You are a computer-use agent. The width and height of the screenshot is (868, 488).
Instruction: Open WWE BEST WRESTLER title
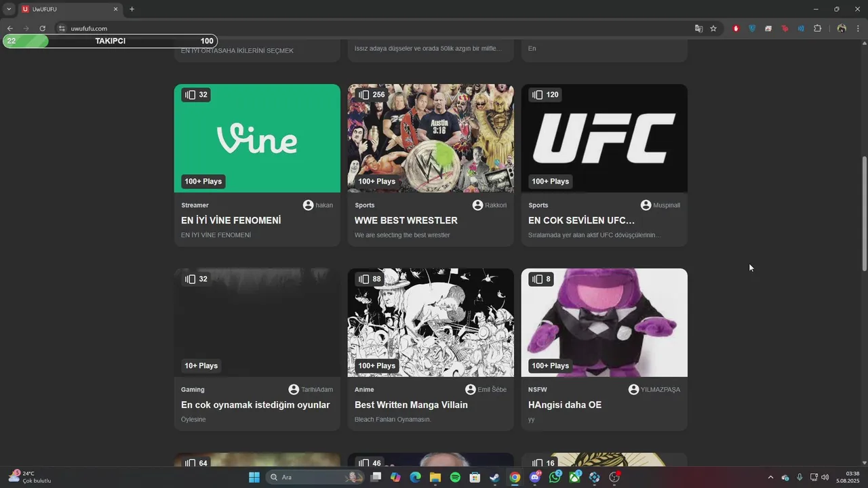coord(406,220)
